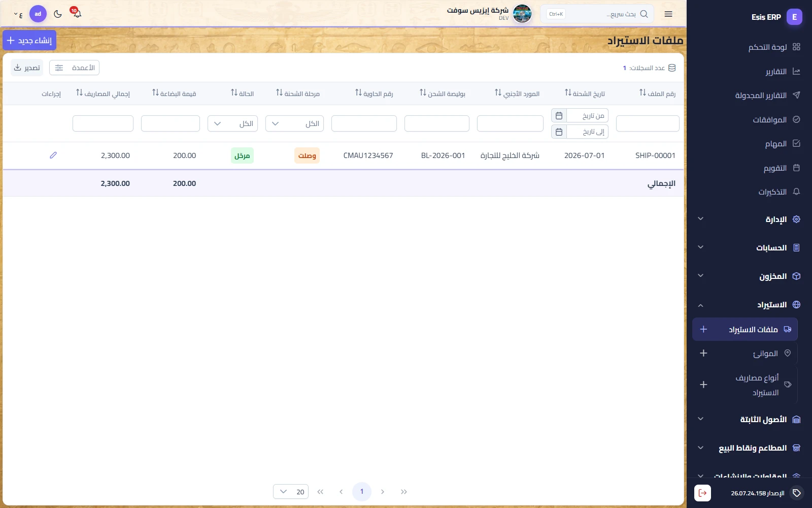Click the 'وصلت' stage badge
Image resolution: width=812 pixels, height=508 pixels.
307,155
